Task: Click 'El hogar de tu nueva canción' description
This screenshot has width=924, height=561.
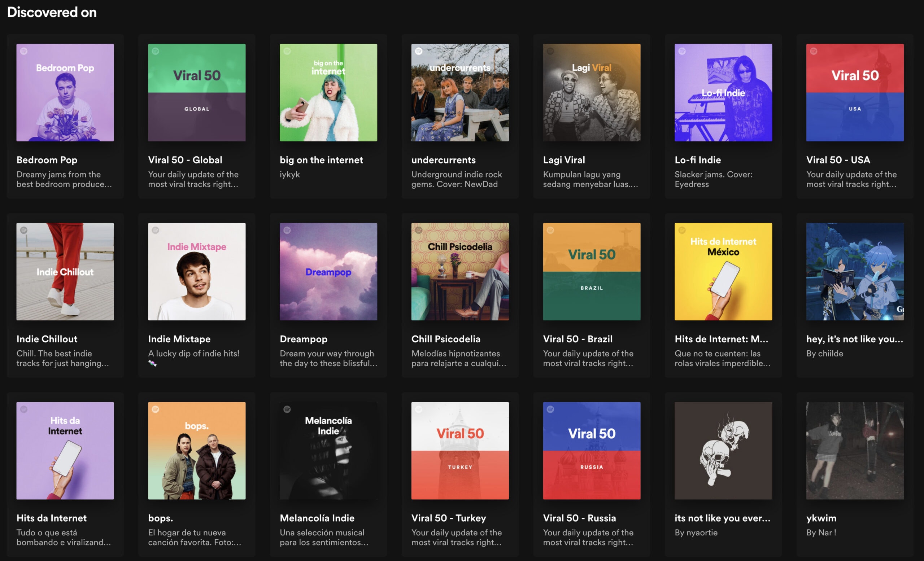Action: 195,538
